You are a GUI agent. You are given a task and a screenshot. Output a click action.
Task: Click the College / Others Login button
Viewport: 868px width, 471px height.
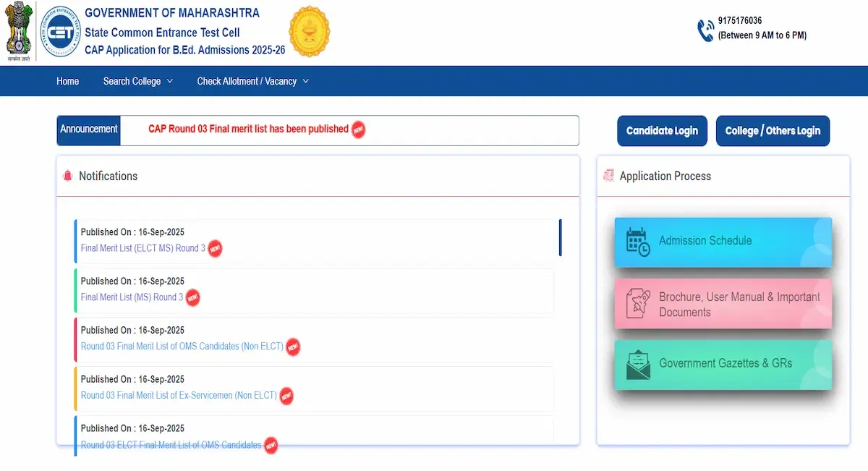pyautogui.click(x=773, y=131)
